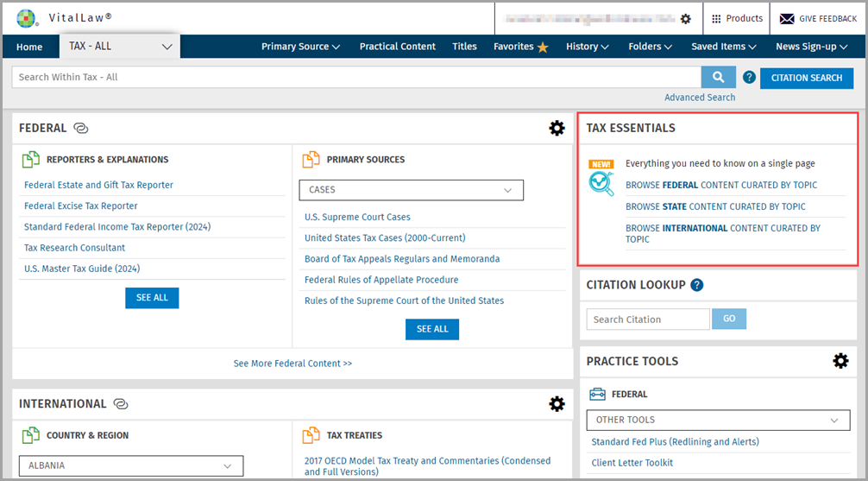
Task: Open See More Federal Content link
Action: pyautogui.click(x=292, y=364)
